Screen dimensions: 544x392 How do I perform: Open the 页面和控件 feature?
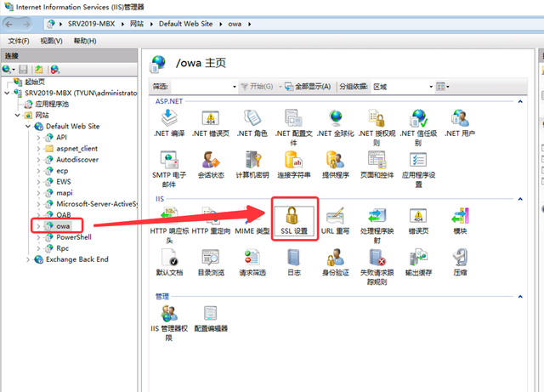click(x=377, y=165)
